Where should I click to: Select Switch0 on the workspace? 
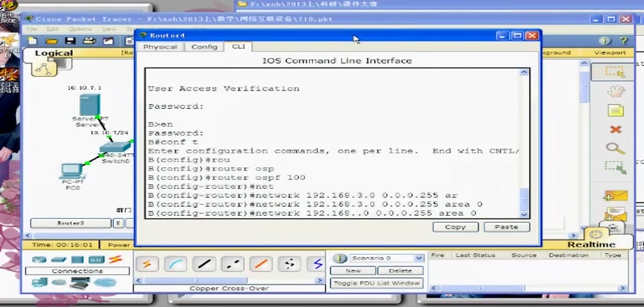114,148
